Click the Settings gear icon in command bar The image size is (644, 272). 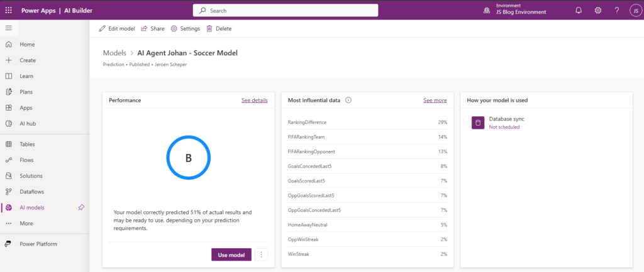[174, 29]
